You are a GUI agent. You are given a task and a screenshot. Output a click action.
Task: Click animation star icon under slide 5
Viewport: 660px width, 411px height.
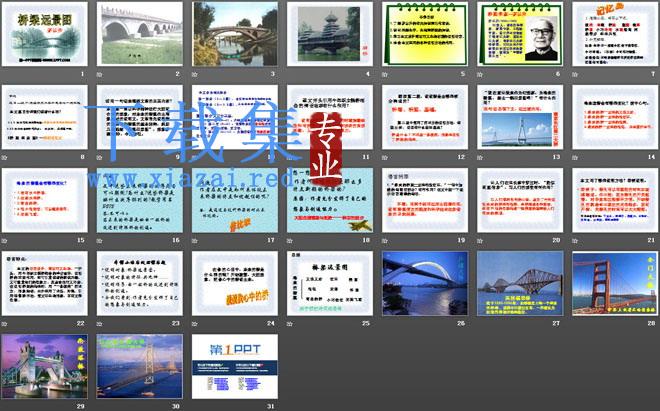click(385, 75)
